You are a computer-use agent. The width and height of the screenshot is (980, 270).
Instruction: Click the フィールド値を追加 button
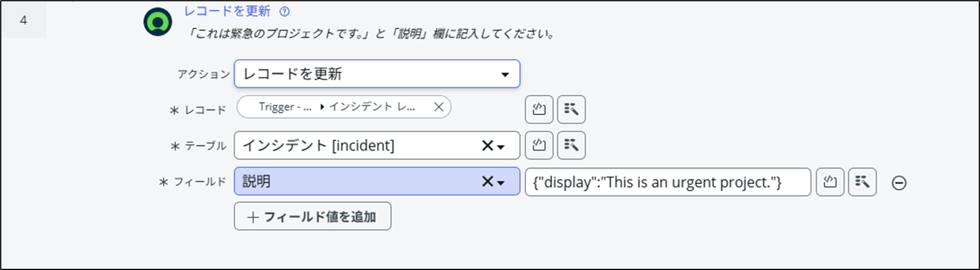tap(312, 217)
